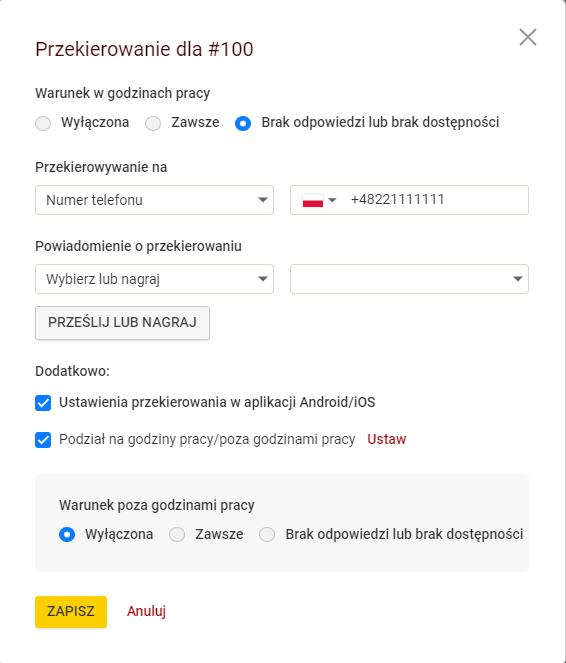The width and height of the screenshot is (566, 663).
Task: Choose Brak odpowiedzi option in working hours
Action: [243, 123]
